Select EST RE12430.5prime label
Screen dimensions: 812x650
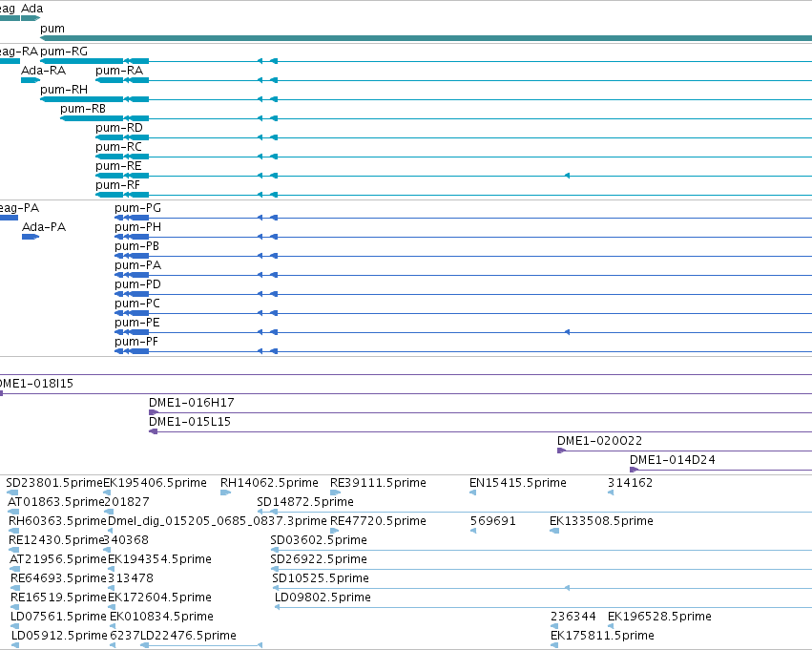(x=57, y=540)
